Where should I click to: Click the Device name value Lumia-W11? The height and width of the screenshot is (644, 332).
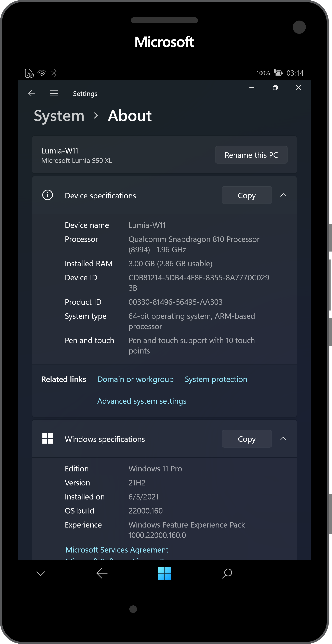click(x=147, y=225)
